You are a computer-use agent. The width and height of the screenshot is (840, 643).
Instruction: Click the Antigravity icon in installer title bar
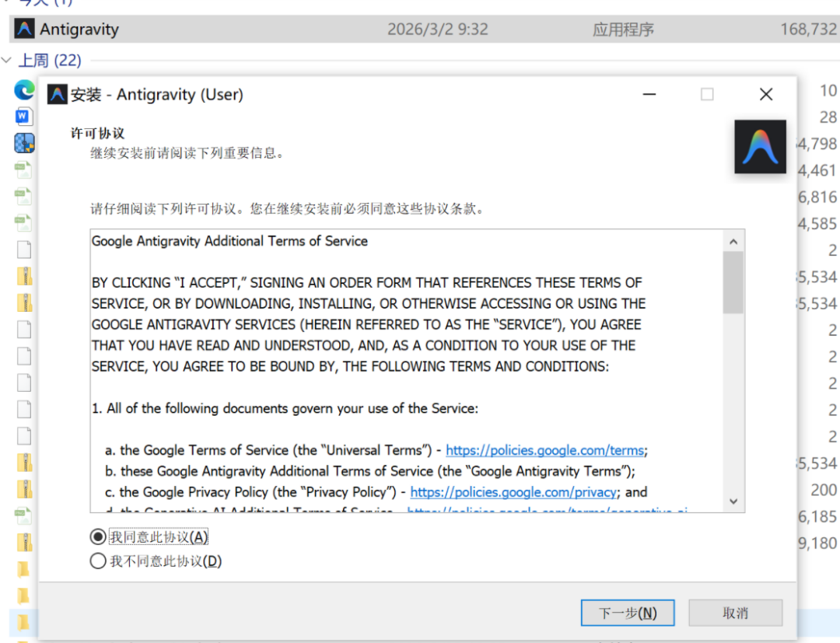[x=58, y=94]
